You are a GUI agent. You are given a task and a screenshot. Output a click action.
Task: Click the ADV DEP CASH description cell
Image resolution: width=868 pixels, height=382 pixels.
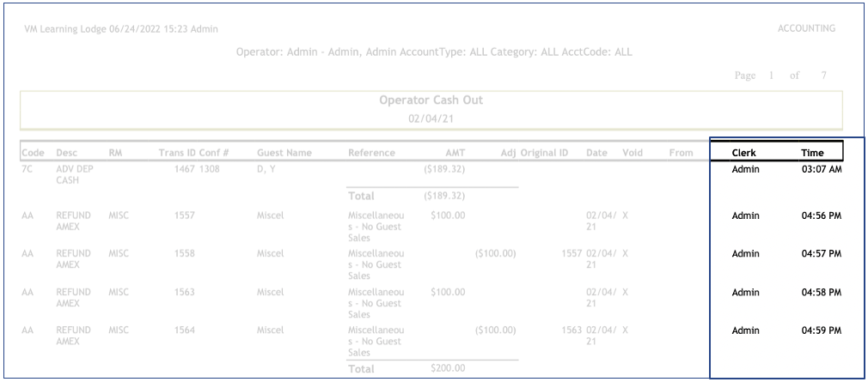73,175
